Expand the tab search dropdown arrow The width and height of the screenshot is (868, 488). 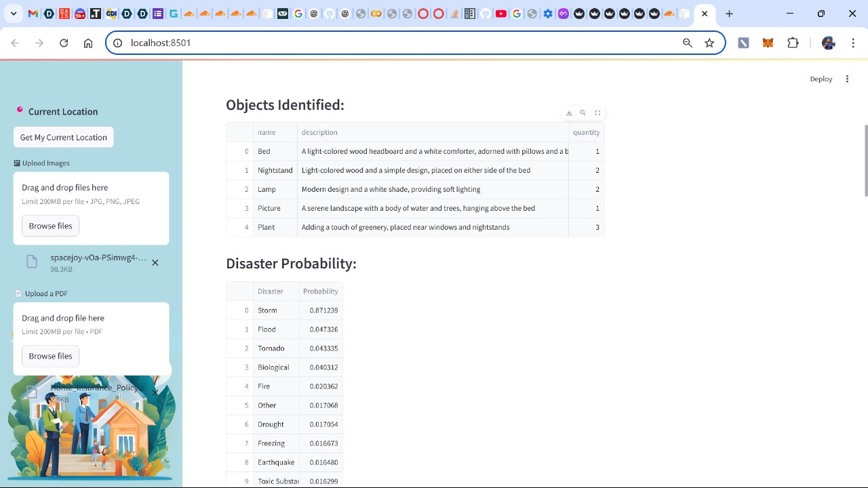coord(14,14)
